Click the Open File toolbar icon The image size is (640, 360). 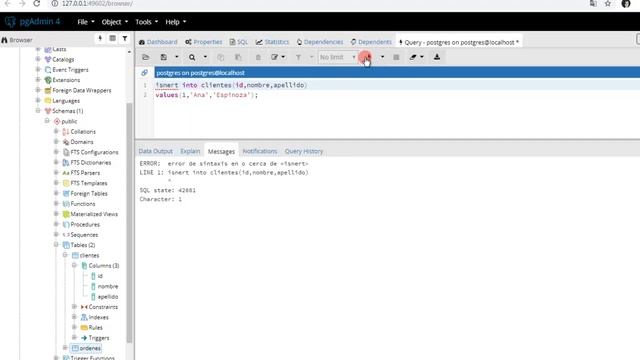point(146,57)
